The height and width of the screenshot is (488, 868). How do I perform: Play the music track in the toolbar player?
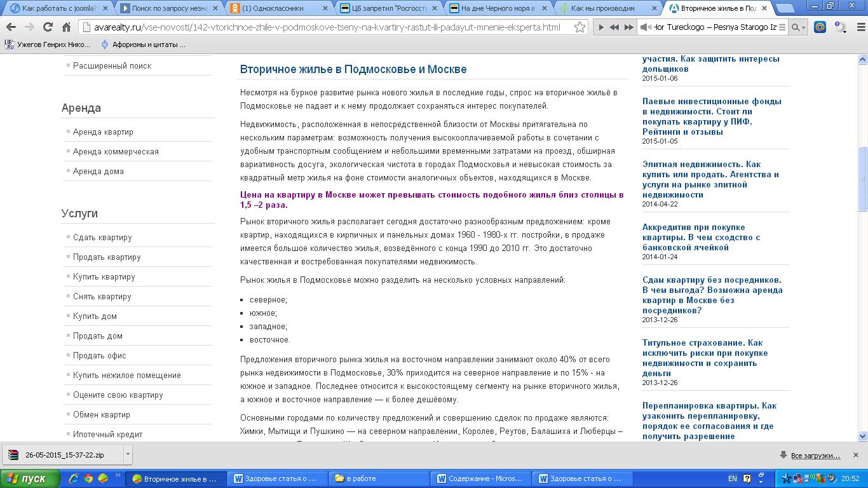(601, 27)
